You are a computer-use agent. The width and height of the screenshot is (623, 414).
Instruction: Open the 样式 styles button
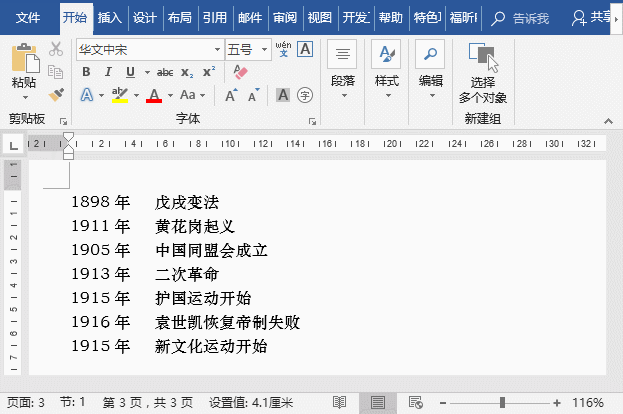click(x=387, y=70)
